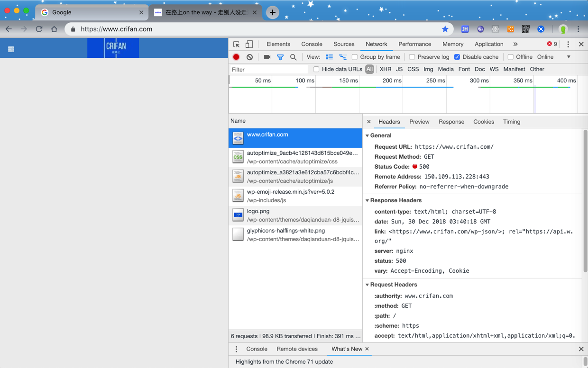The height and width of the screenshot is (368, 588).
Task: Open DevTools customize three-dot menu
Action: 568,44
